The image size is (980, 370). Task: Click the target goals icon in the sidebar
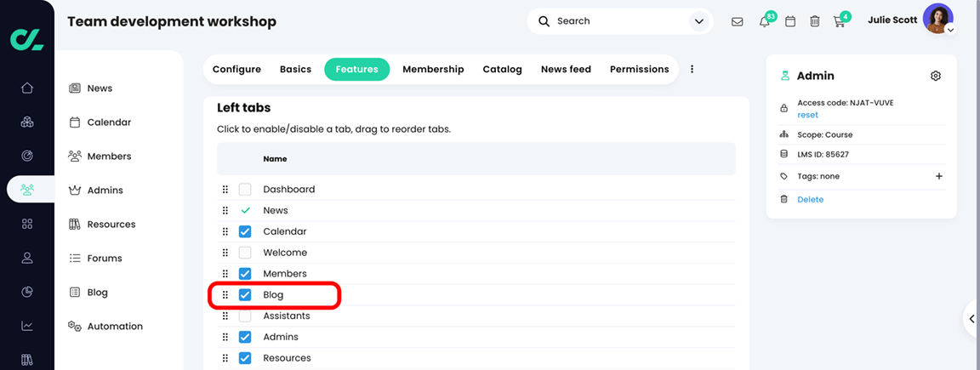coord(27,156)
